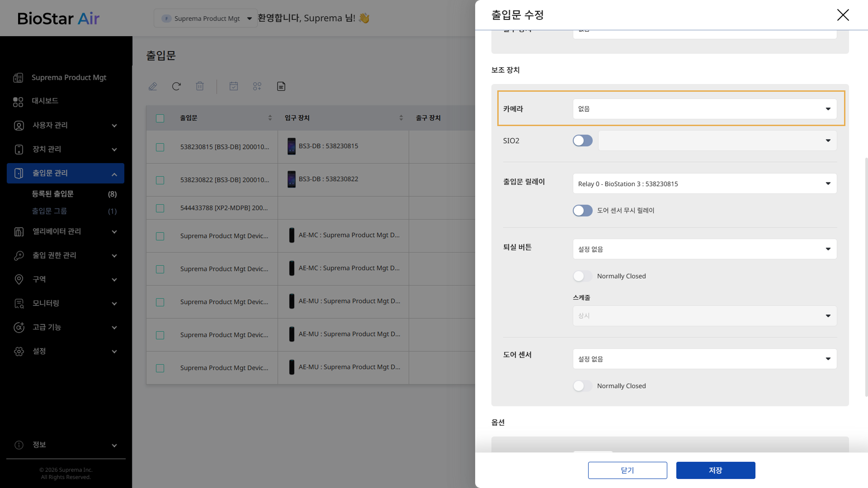Select 등록된 출입문 submenu item

53,194
